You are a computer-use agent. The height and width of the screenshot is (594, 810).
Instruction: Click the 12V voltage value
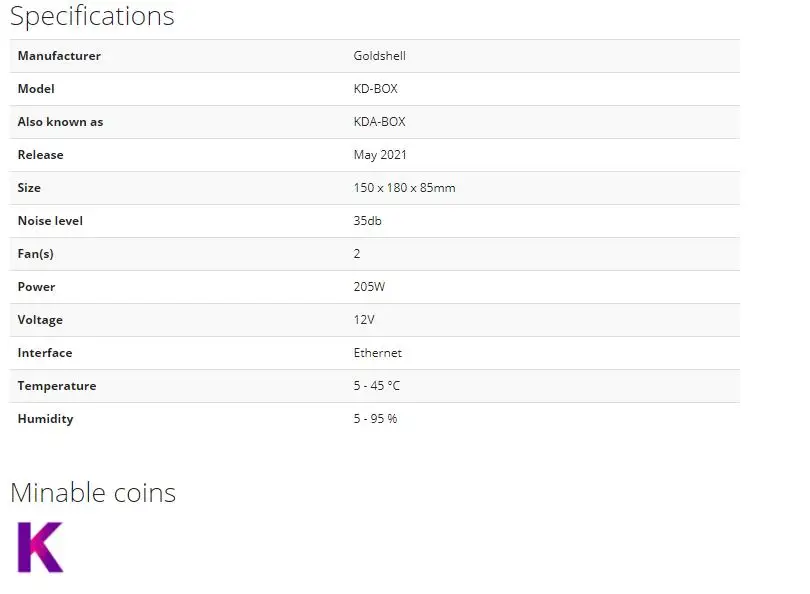[364, 320]
